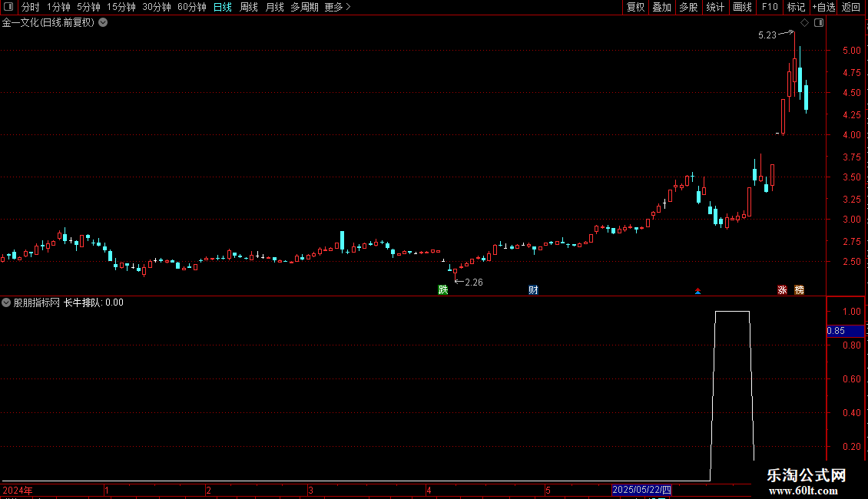Select the 60分钟 period tab
868x499 pixels.
(192, 7)
